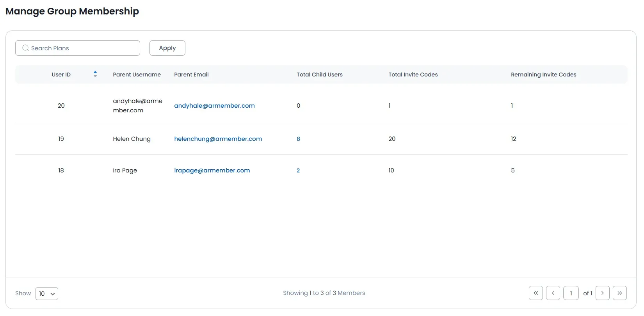Click the Parent Username column header

pyautogui.click(x=137, y=75)
